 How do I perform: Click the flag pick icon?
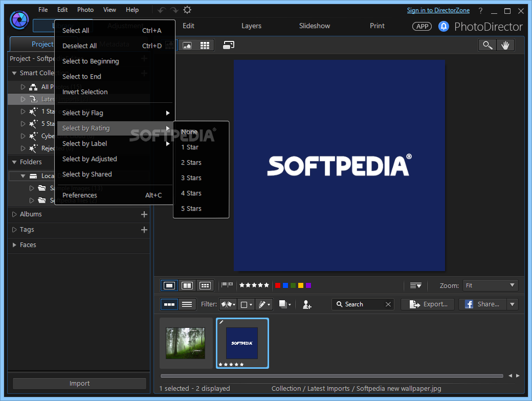pos(224,285)
